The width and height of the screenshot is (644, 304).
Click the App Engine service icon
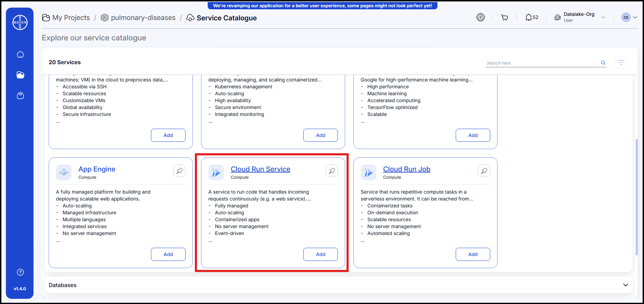tap(64, 173)
